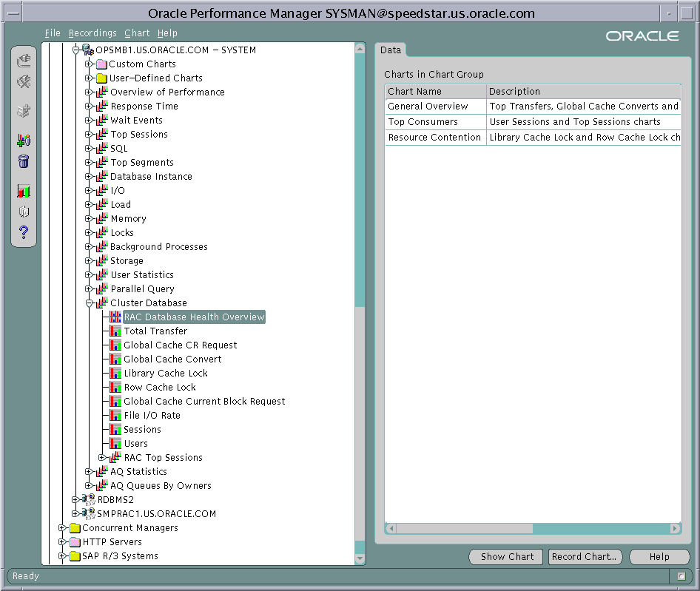Screen dimensions: 700x591
Task: Open the Recordings menu
Action: coord(92,33)
